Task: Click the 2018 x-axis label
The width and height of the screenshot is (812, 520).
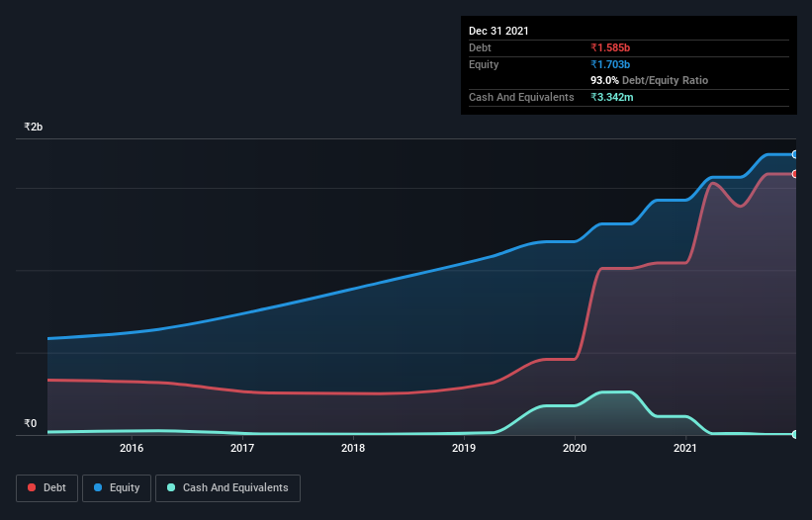Action: 353,448
